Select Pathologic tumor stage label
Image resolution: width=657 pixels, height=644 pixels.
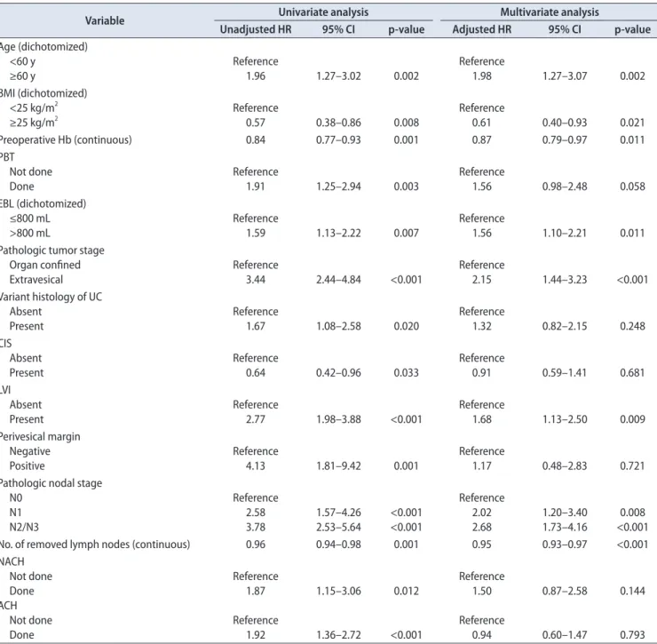pyautogui.click(x=52, y=250)
